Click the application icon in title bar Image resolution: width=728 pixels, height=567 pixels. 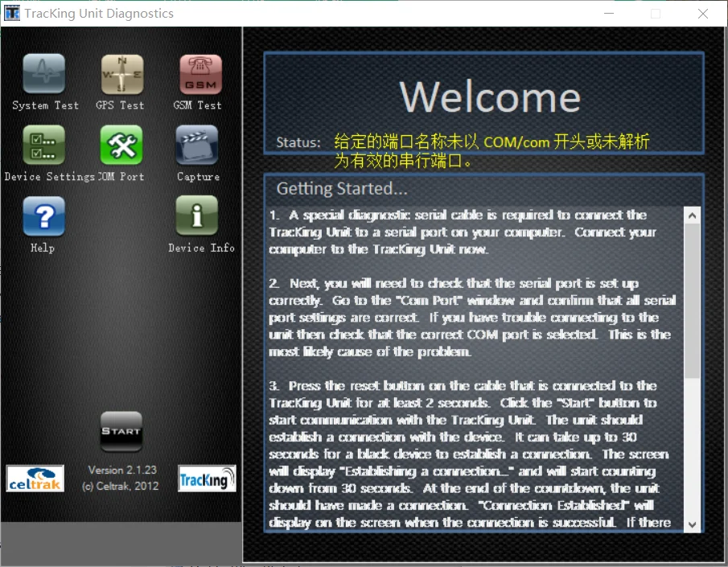click(x=12, y=14)
